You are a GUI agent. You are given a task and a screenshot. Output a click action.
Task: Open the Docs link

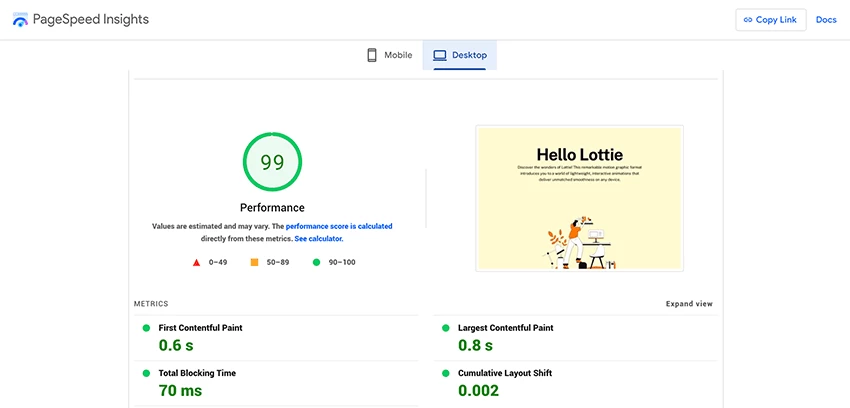coord(826,20)
